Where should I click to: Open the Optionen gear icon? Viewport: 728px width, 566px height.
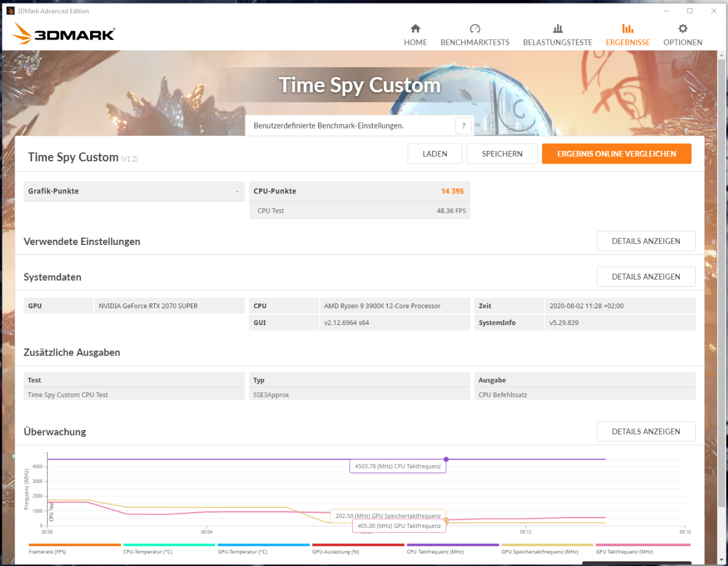pyautogui.click(x=683, y=28)
